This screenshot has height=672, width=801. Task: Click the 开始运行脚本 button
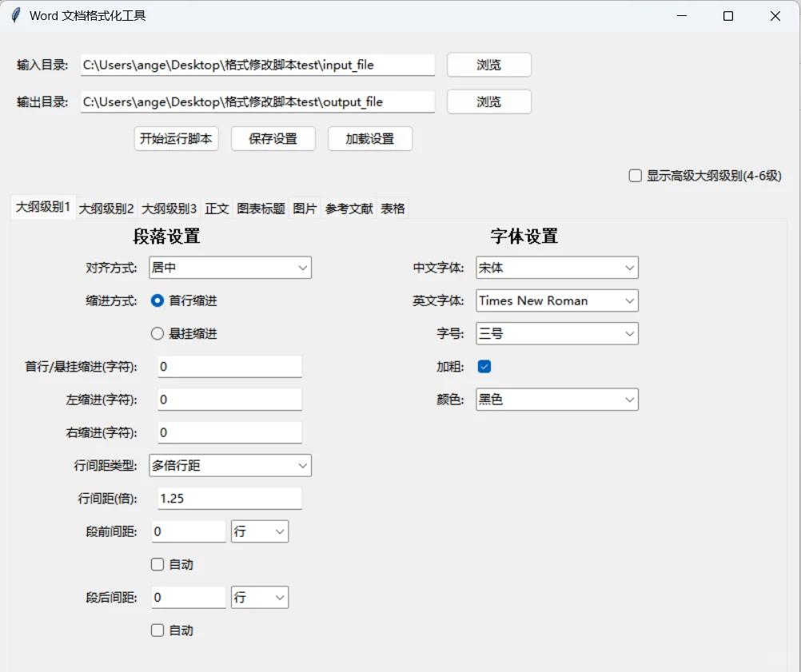176,138
